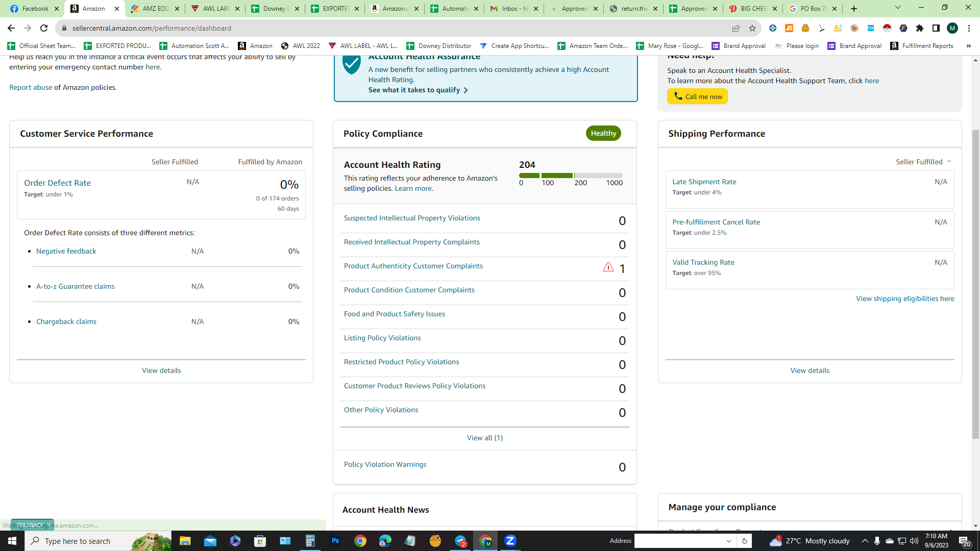
Task: Show hidden system tray icons
Action: coord(865,541)
